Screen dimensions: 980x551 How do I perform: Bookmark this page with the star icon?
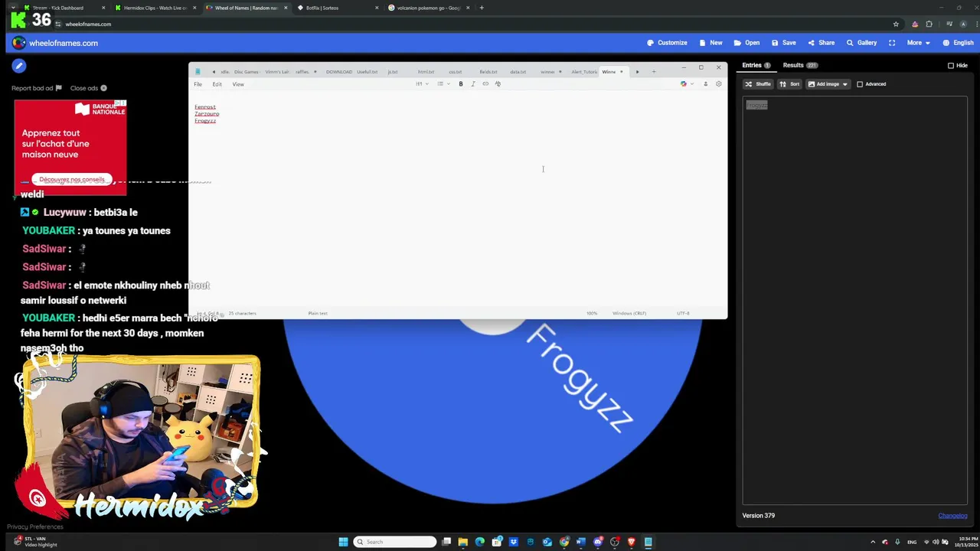pos(896,24)
